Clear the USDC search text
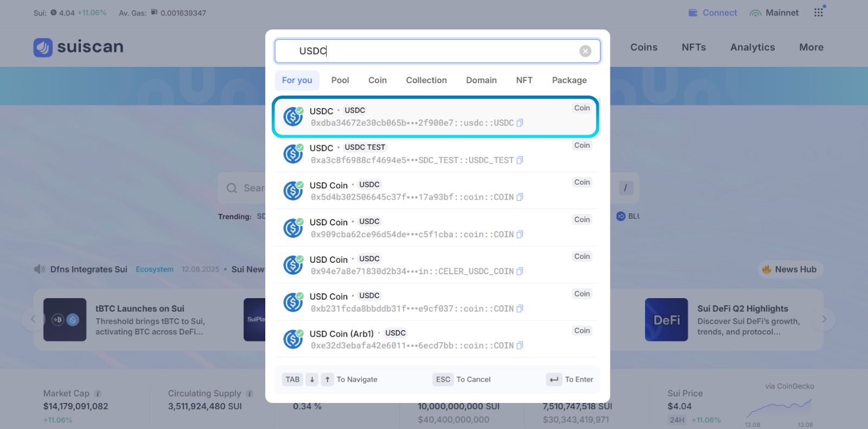The width and height of the screenshot is (868, 429). pyautogui.click(x=585, y=51)
